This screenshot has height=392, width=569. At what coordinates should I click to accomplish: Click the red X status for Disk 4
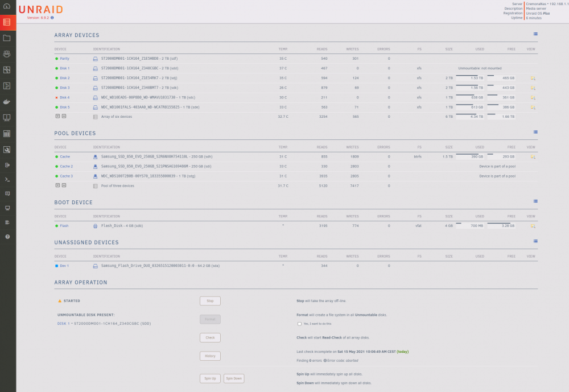click(x=56, y=98)
